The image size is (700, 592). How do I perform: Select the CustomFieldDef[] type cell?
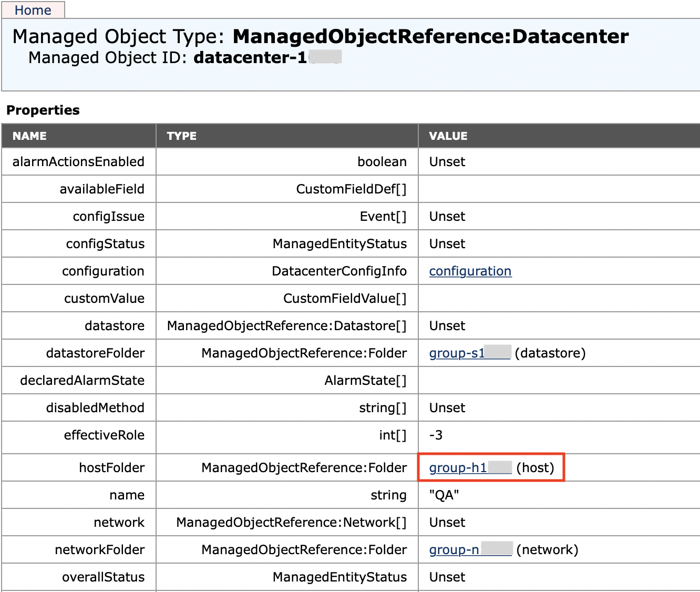click(351, 189)
